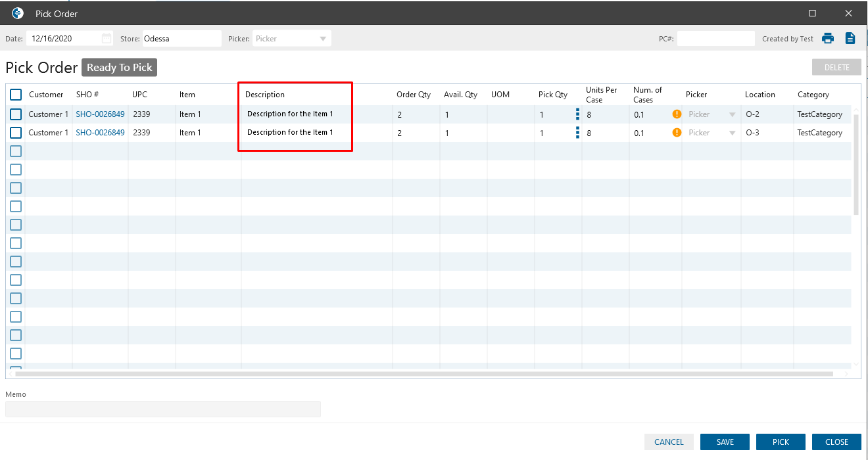Image resolution: width=868 pixels, height=460 pixels.
Task: Check the box for the O-2 location row
Action: pos(16,114)
